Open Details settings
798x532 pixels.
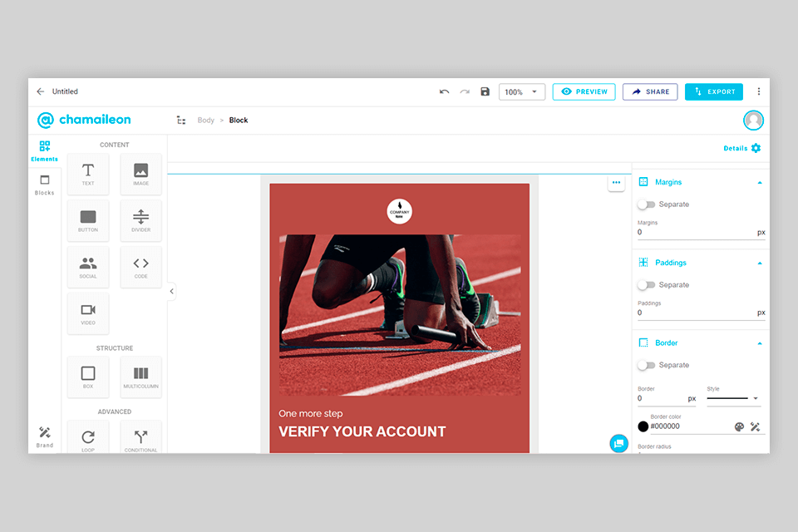[742, 148]
